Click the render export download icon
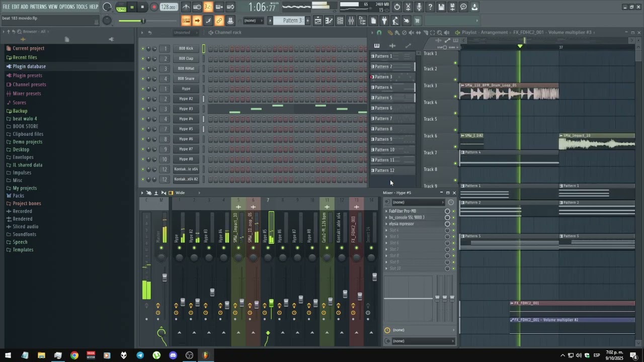The height and width of the screenshot is (362, 644). point(474,7)
